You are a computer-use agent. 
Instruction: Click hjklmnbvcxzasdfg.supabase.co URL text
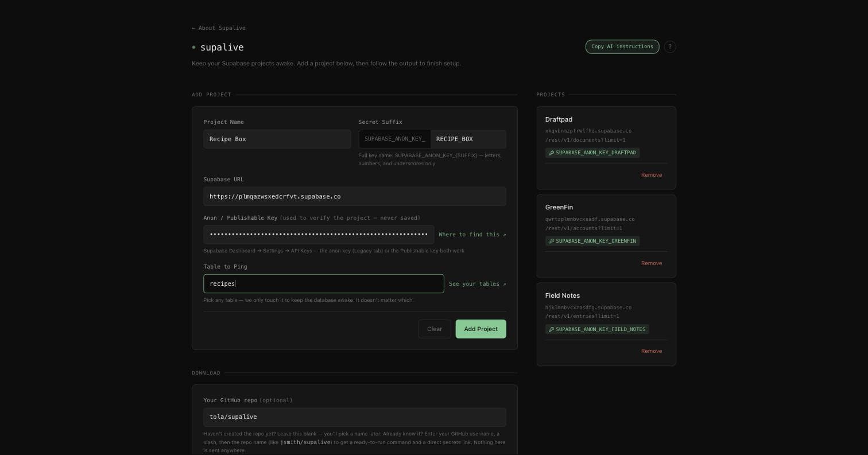pyautogui.click(x=588, y=308)
